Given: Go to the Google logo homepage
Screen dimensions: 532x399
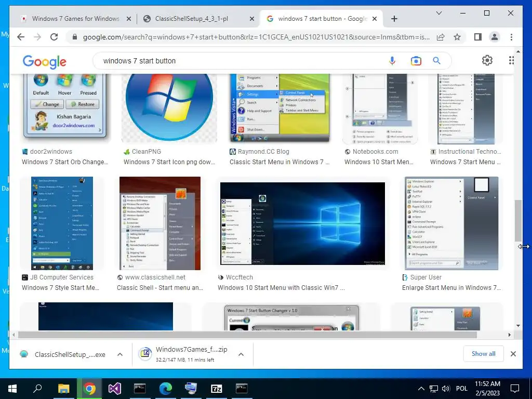Looking at the screenshot, I should point(45,62).
